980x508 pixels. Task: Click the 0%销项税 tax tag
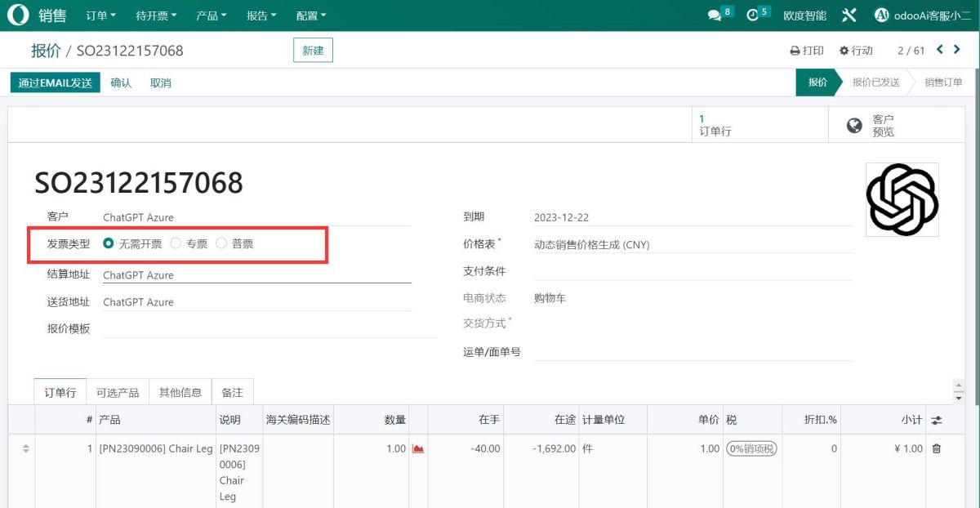point(751,448)
